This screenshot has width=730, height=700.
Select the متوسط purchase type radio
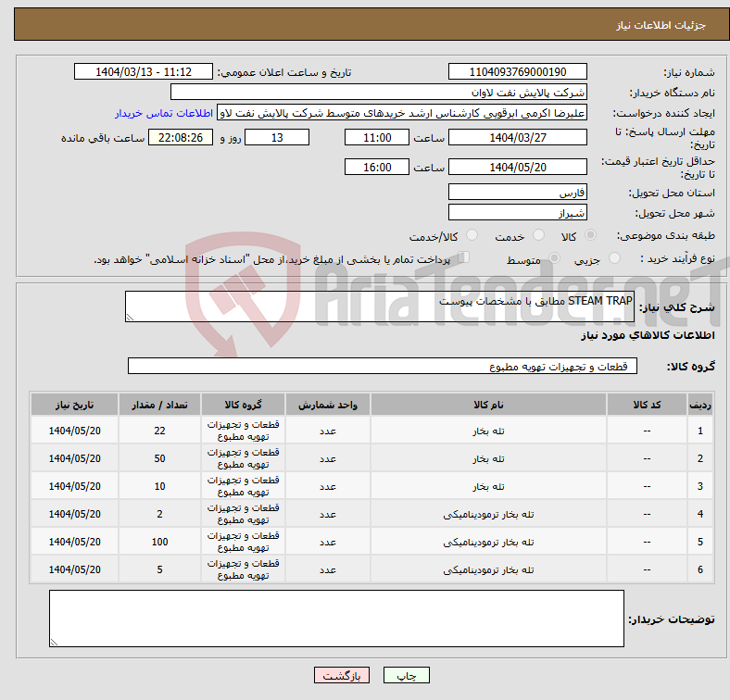pyautogui.click(x=555, y=257)
